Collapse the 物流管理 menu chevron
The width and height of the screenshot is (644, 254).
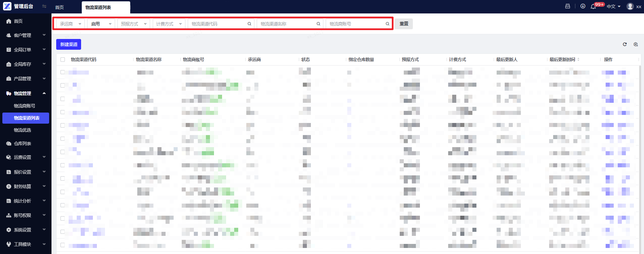click(x=44, y=93)
